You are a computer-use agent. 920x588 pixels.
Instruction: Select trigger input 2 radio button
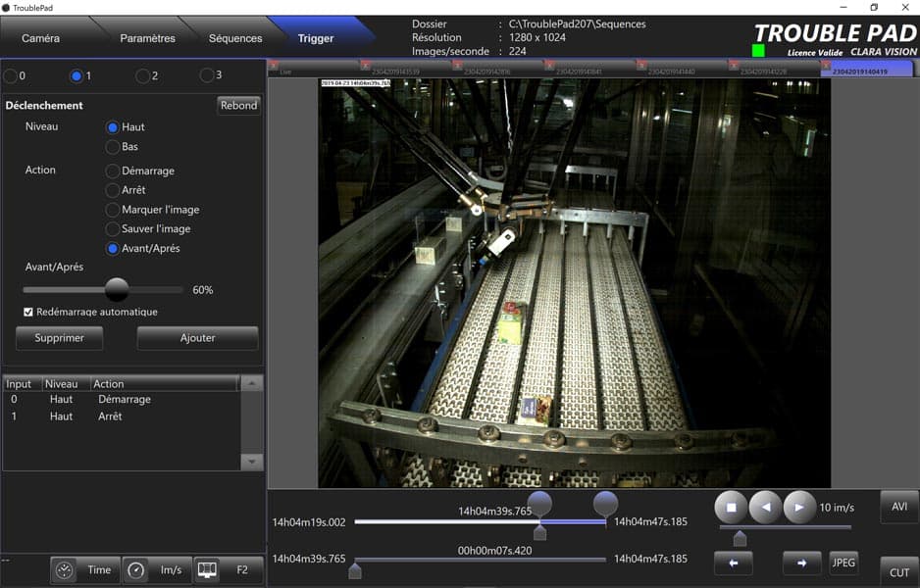tap(142, 75)
